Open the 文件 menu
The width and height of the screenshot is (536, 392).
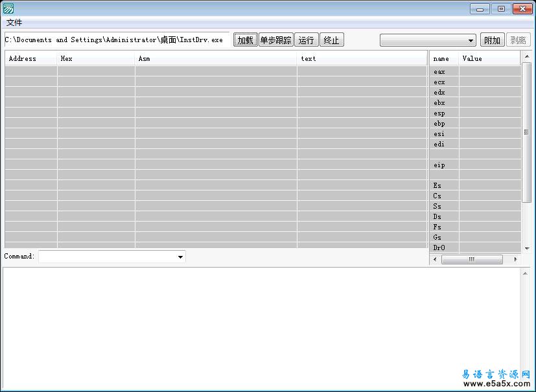click(14, 23)
